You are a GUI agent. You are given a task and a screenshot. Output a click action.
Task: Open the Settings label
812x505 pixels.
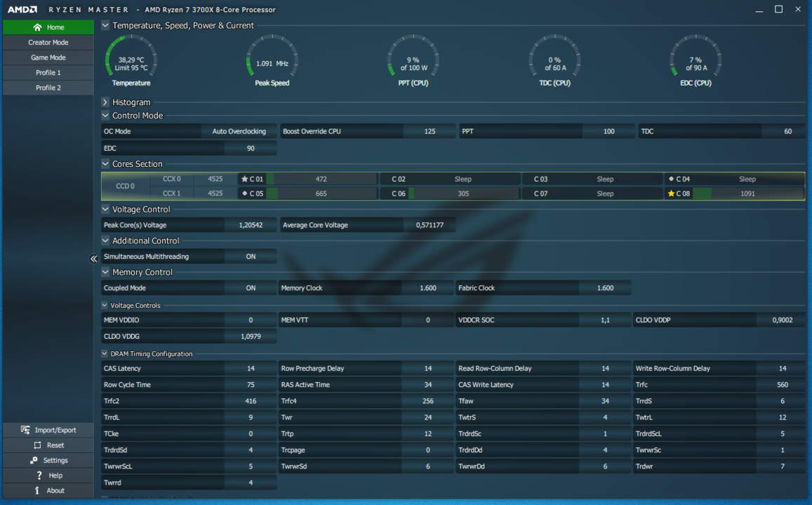(x=55, y=460)
